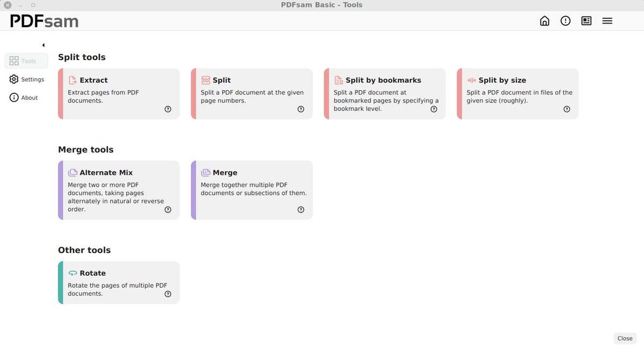Open the news panel icon
Screen dimensions: 644x351
[x=586, y=21]
